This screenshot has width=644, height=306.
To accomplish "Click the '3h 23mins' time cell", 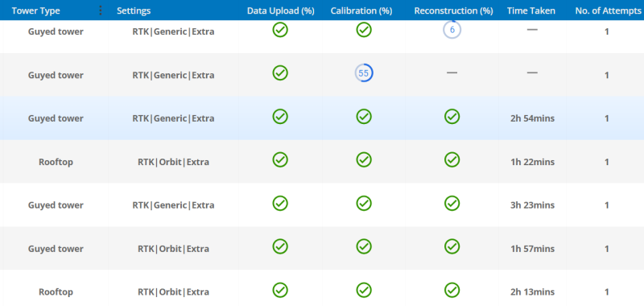I will pos(532,205).
